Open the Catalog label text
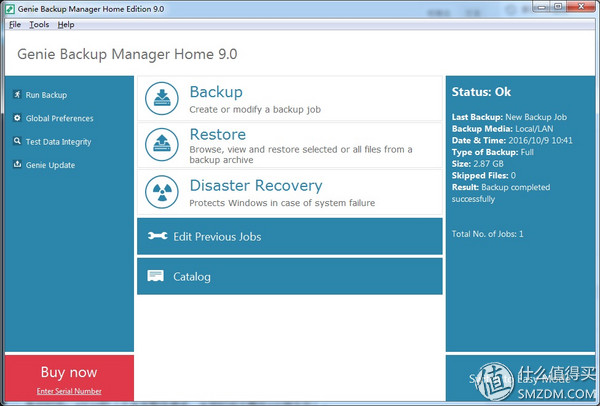Screen dimensions: 600x406 (x=192, y=277)
